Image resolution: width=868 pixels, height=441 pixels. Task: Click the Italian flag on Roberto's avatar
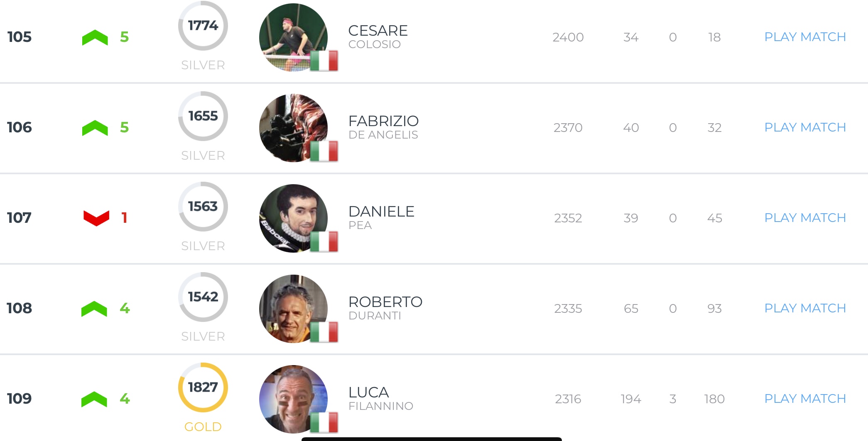[324, 332]
